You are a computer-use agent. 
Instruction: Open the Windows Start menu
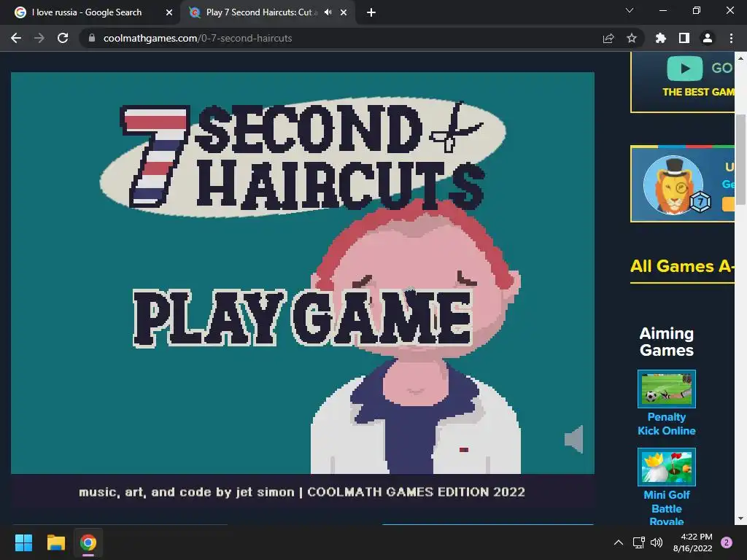(x=23, y=542)
